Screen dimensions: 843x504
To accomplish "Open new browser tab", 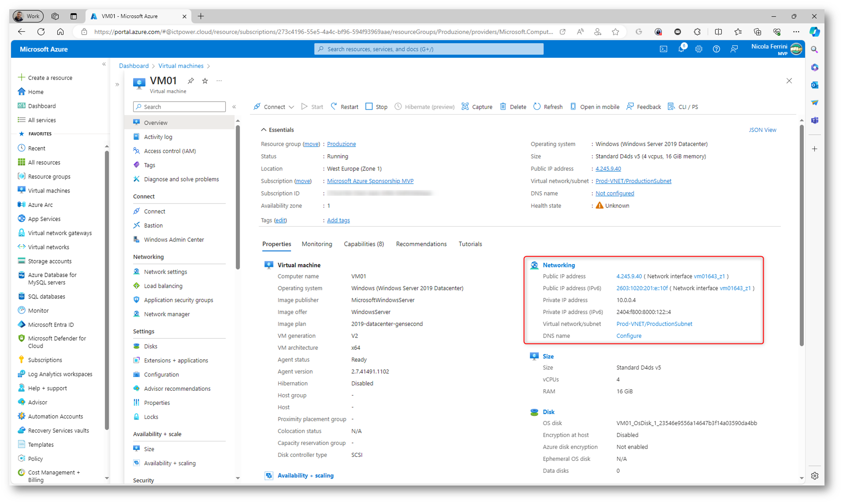I will (201, 16).
